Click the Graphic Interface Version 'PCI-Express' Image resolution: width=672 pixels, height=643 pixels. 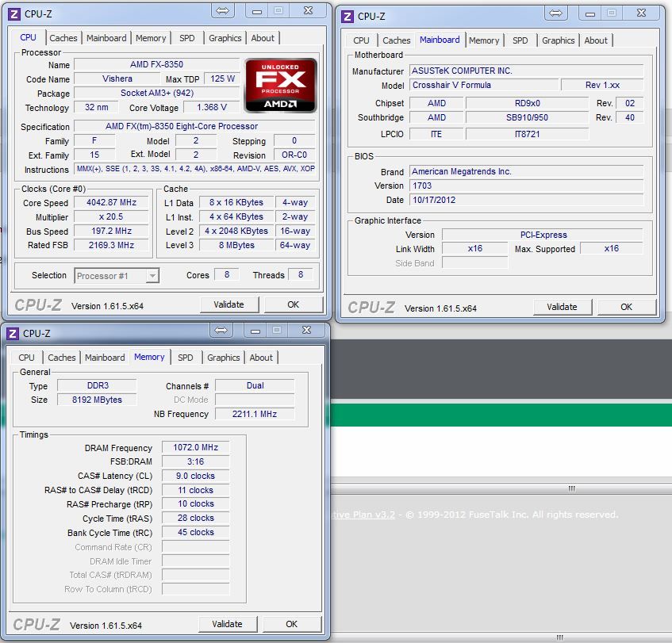543,235
